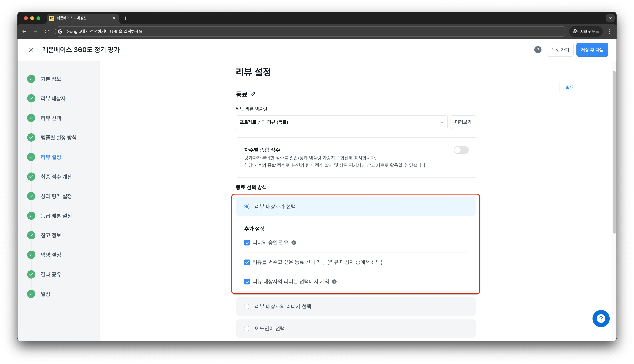Click the lemonbase favicon in the browser tab
Viewport: 634px width, 364px height.
[x=52, y=18]
